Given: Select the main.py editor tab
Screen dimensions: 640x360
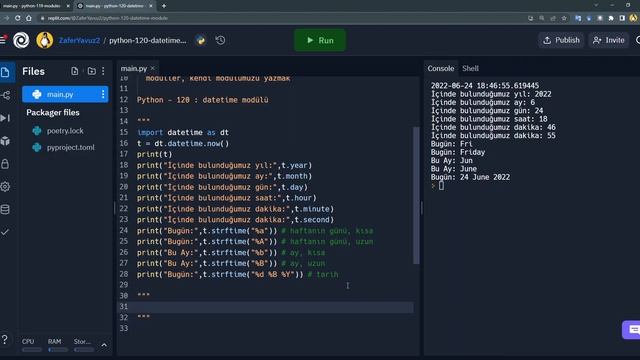Looking at the screenshot, I should [x=134, y=69].
